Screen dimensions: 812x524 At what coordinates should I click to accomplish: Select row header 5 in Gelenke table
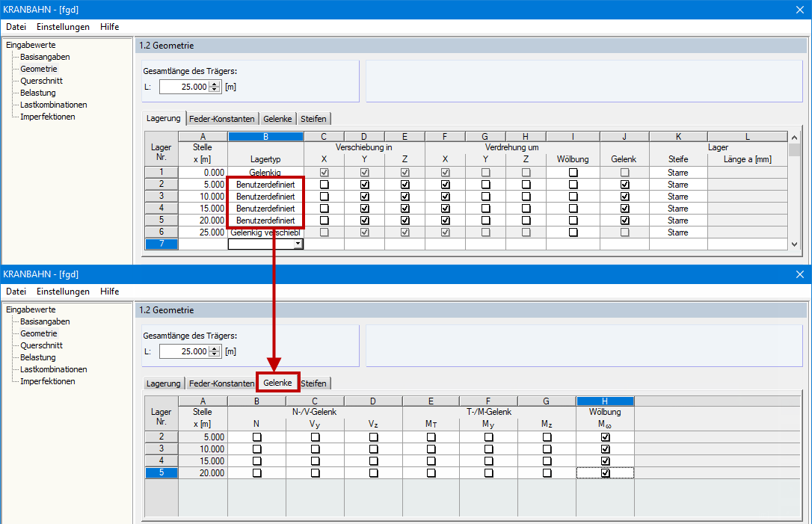tap(162, 472)
